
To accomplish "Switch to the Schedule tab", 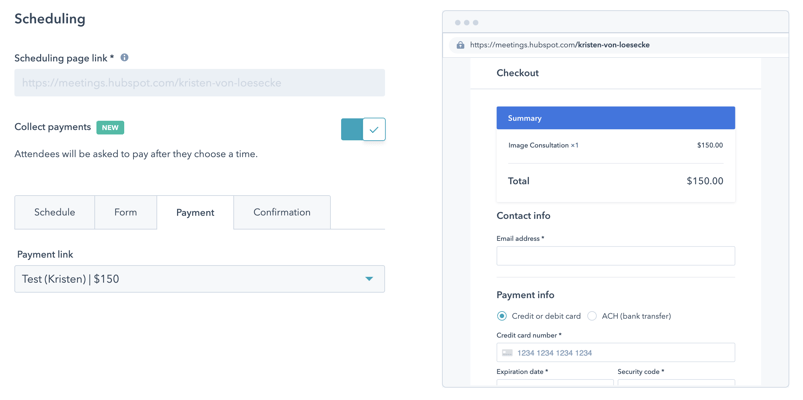I will point(55,212).
